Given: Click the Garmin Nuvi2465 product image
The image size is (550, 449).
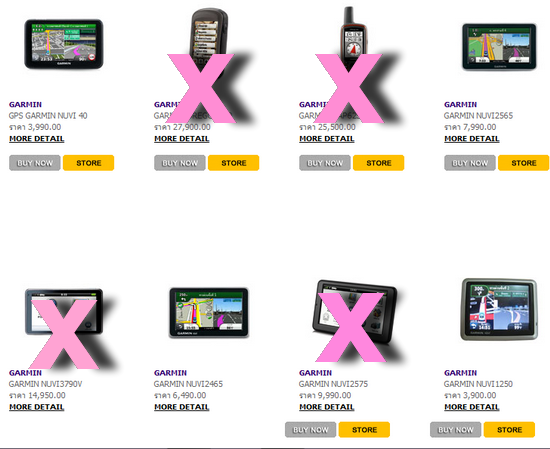Looking at the screenshot, I should [x=209, y=313].
